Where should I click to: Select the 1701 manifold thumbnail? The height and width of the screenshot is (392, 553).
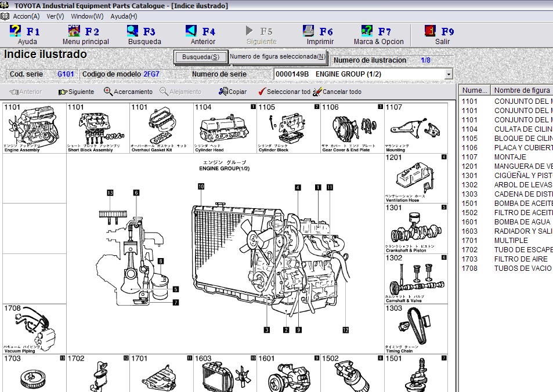click(161, 373)
